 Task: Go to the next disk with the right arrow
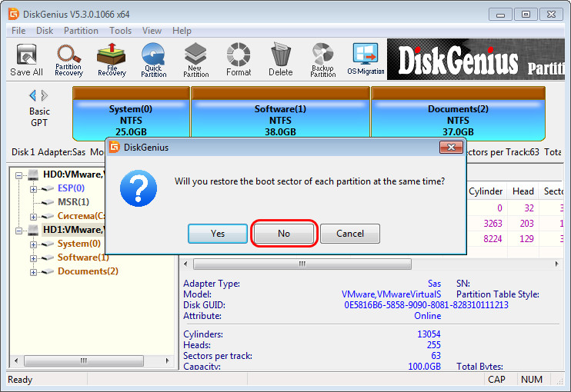click(45, 95)
